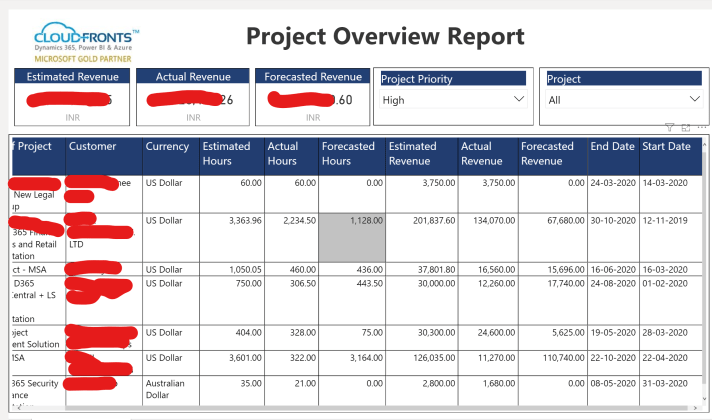Screen dimensions: 712x420
Task: Click the Project Priority chevron arrow
Action: click(x=518, y=100)
